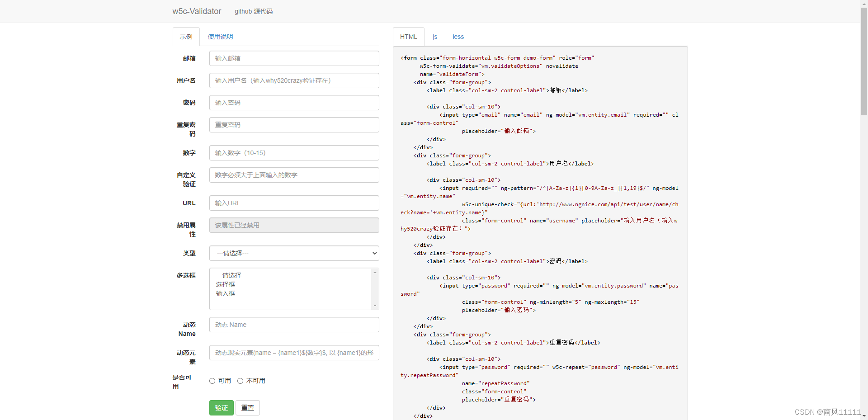Select the less code tab

(x=458, y=37)
